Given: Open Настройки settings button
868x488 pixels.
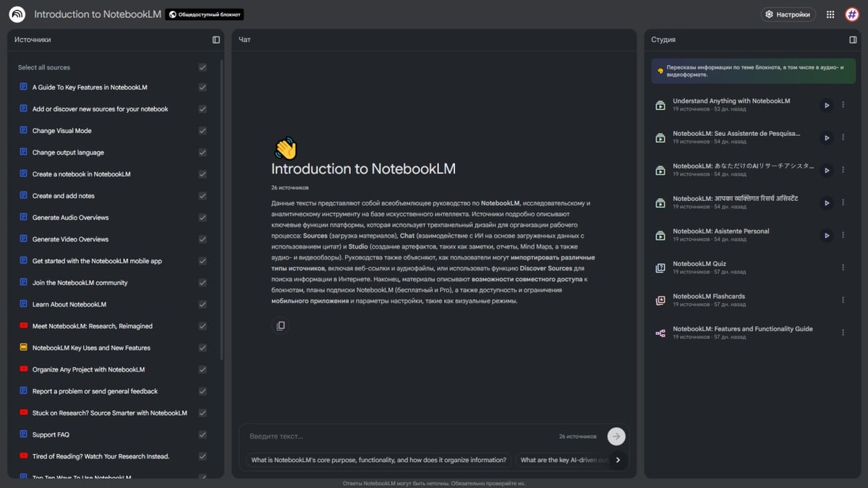Looking at the screenshot, I should click(x=788, y=14).
